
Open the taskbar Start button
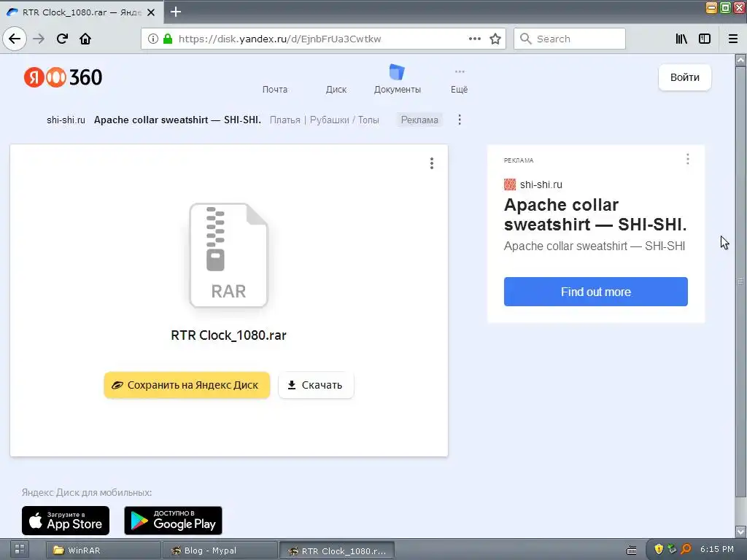tap(20, 550)
